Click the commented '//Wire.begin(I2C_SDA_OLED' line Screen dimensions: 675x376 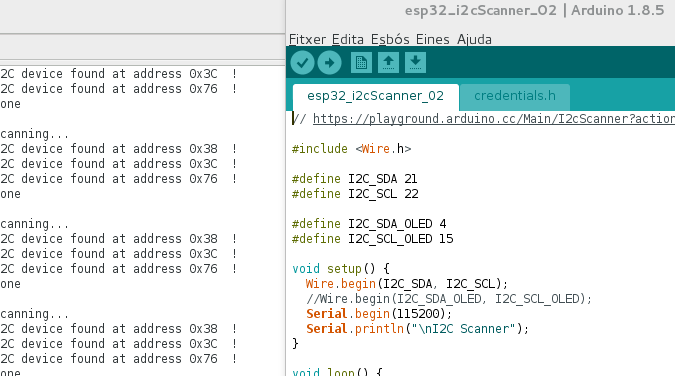(x=449, y=299)
